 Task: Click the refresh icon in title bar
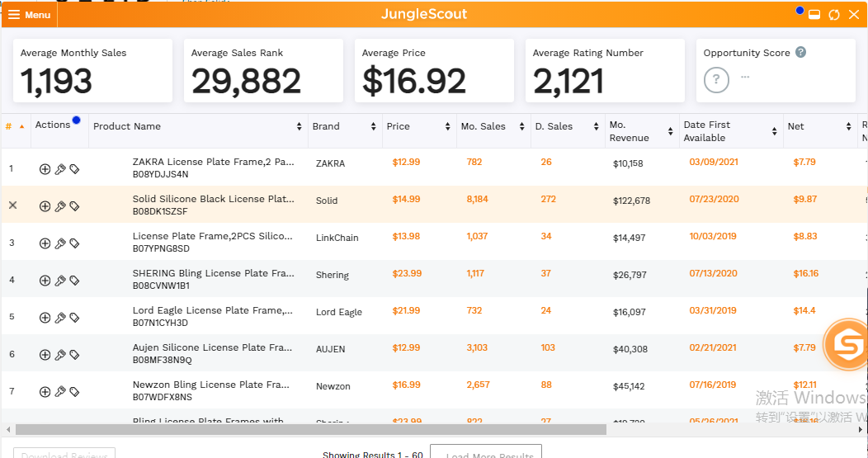point(833,15)
